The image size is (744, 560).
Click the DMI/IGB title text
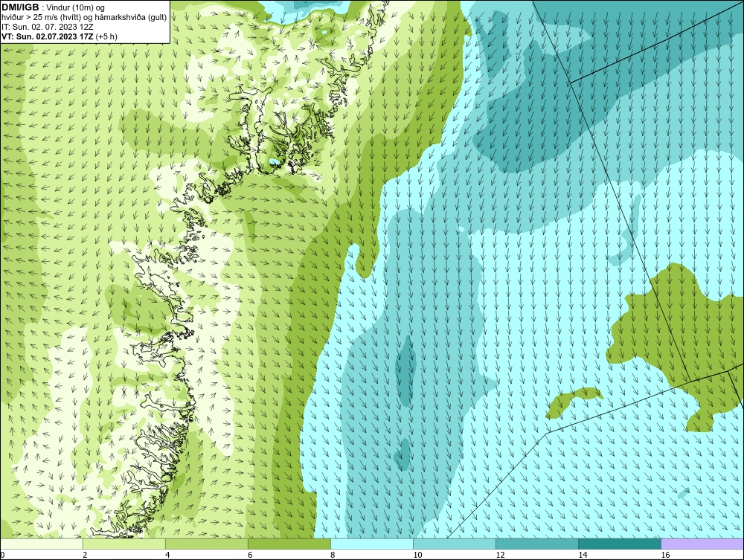click(20, 7)
